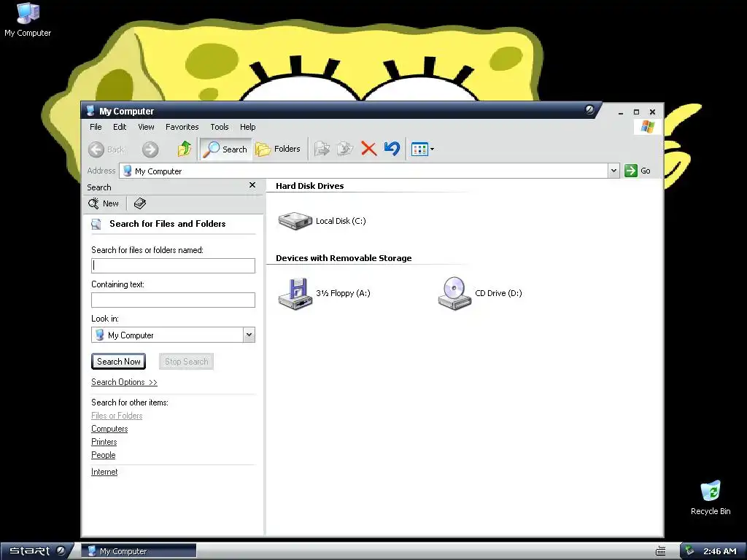Click the blue Undo arrow icon
747x560 pixels.
pyautogui.click(x=392, y=149)
